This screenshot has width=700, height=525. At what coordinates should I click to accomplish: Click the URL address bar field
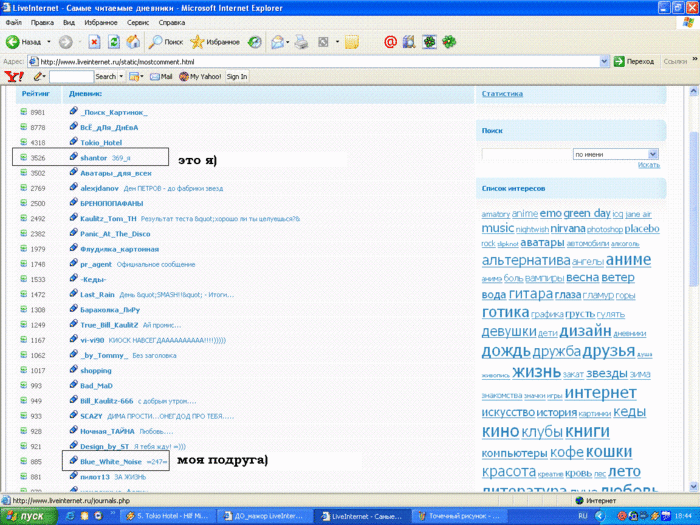point(319,62)
